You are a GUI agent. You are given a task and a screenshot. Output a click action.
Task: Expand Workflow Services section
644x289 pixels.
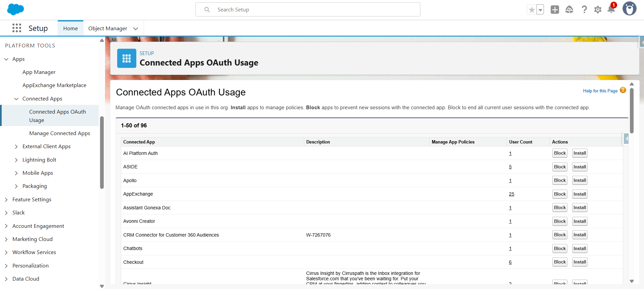pos(6,252)
